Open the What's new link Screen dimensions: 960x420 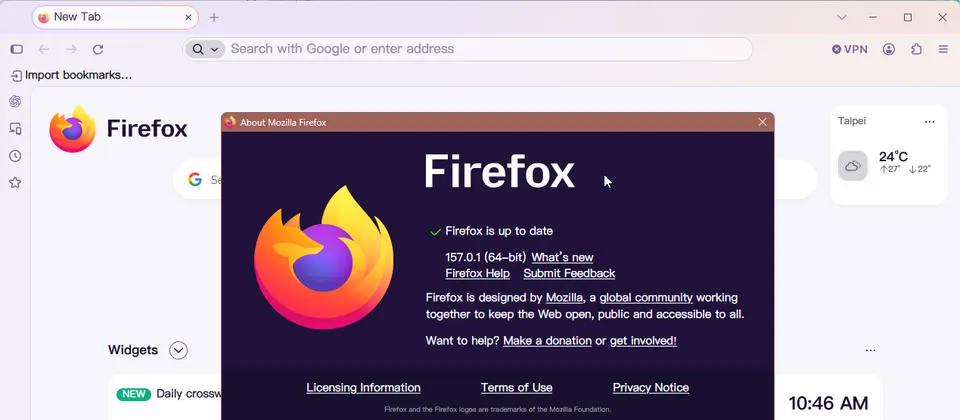[x=562, y=257]
